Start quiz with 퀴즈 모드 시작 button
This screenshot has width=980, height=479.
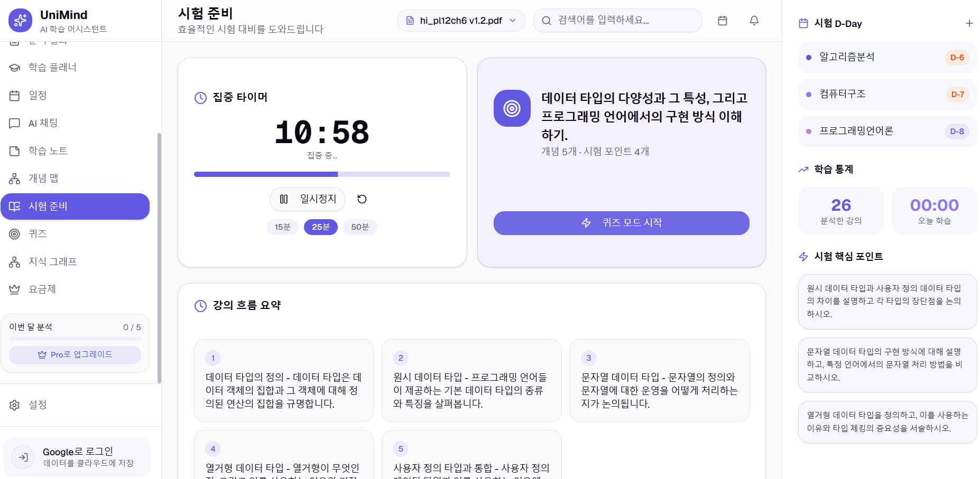point(622,223)
